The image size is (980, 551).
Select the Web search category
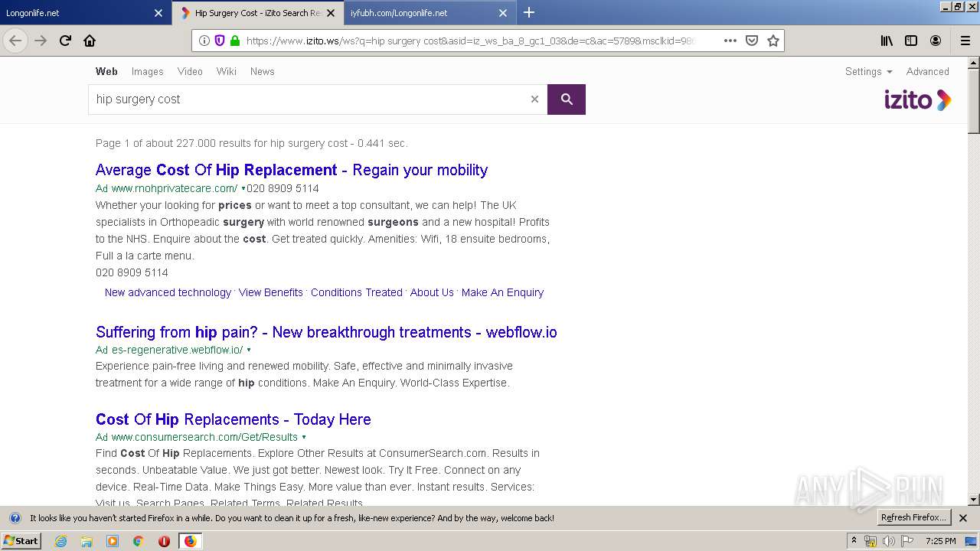pos(106,71)
